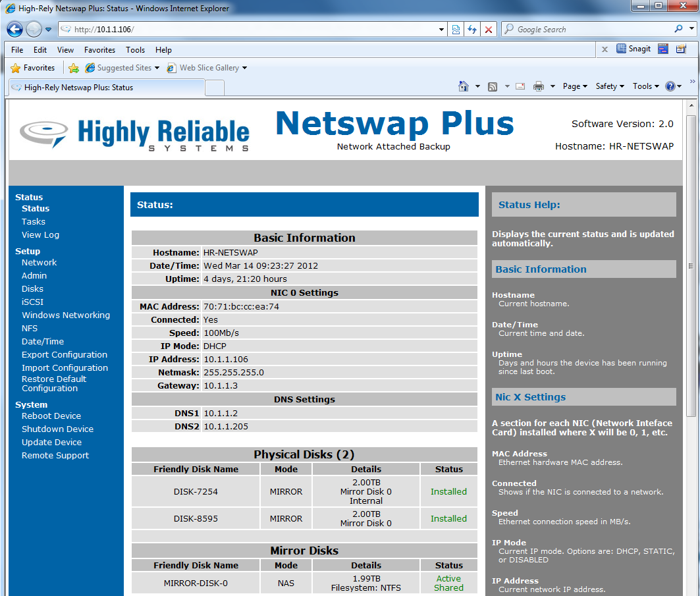This screenshot has width=700, height=596.
Task: Toggle Compatibility View icon
Action: tap(456, 30)
